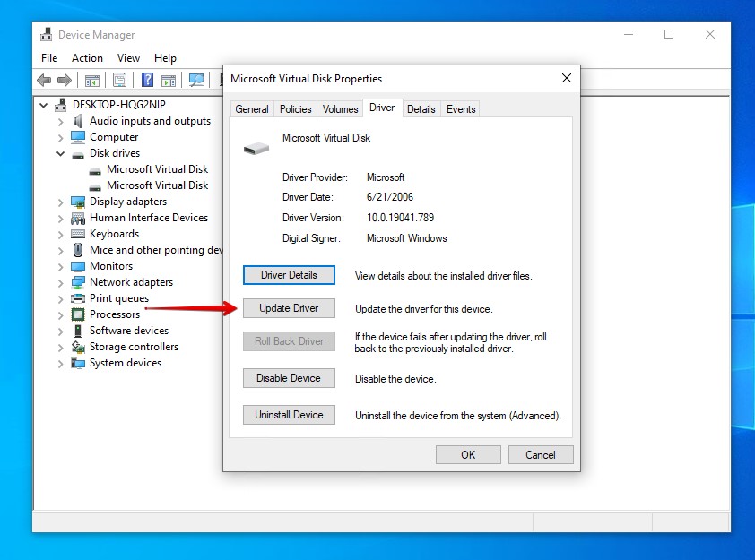Click Scan for hardware changes icon
755x560 pixels.
[196, 80]
